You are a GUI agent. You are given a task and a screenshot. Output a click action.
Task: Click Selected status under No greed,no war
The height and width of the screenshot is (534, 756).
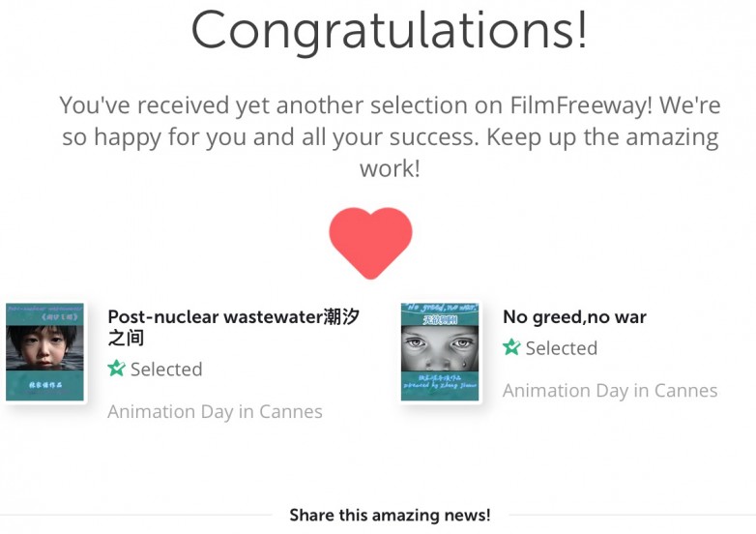coord(562,348)
